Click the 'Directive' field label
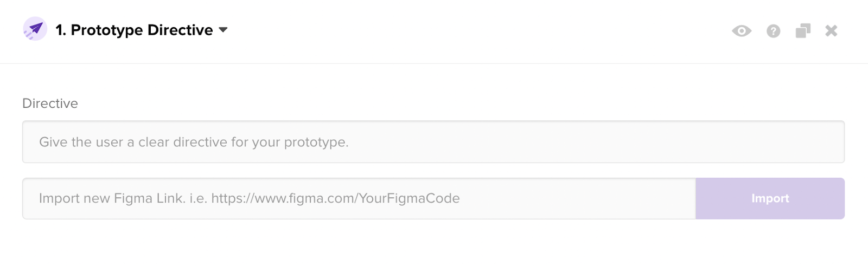 [50, 103]
